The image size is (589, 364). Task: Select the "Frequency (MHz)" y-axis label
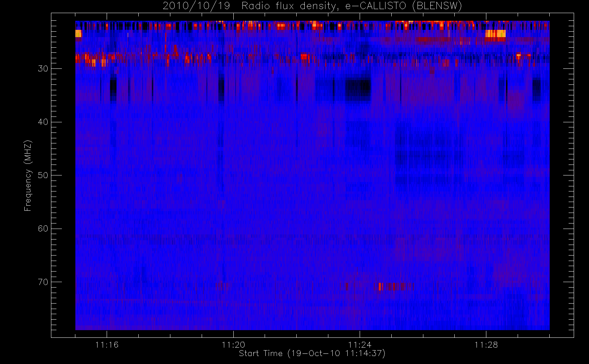(28, 175)
